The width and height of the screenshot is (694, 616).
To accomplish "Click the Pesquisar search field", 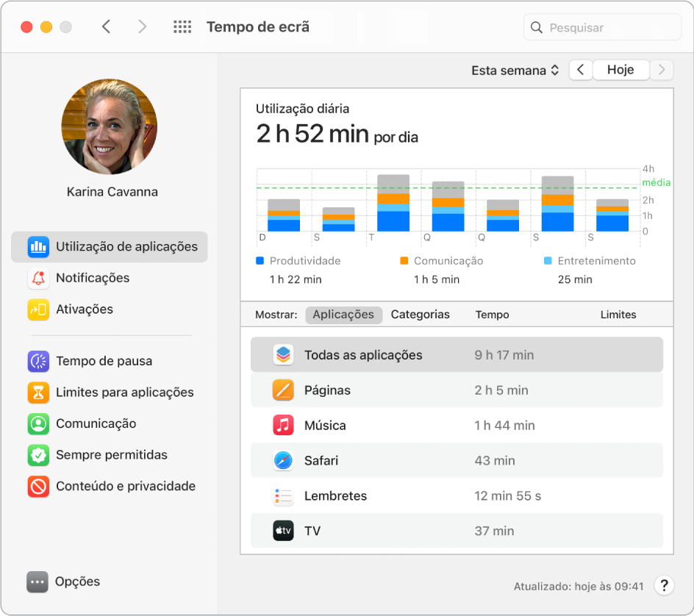I will (x=602, y=27).
